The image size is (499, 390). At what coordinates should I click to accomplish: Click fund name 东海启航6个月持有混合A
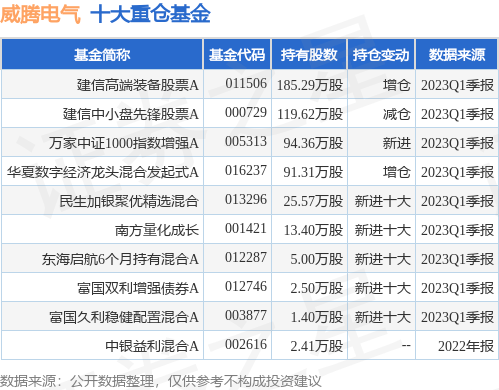tap(120, 259)
